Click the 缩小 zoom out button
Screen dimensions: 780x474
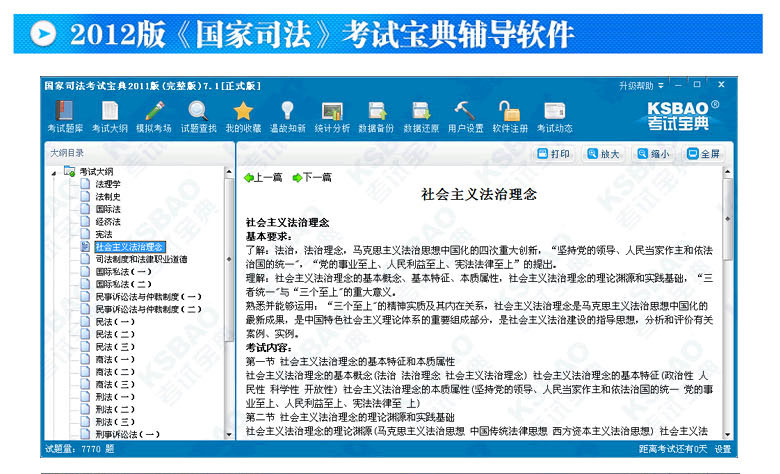[654, 154]
